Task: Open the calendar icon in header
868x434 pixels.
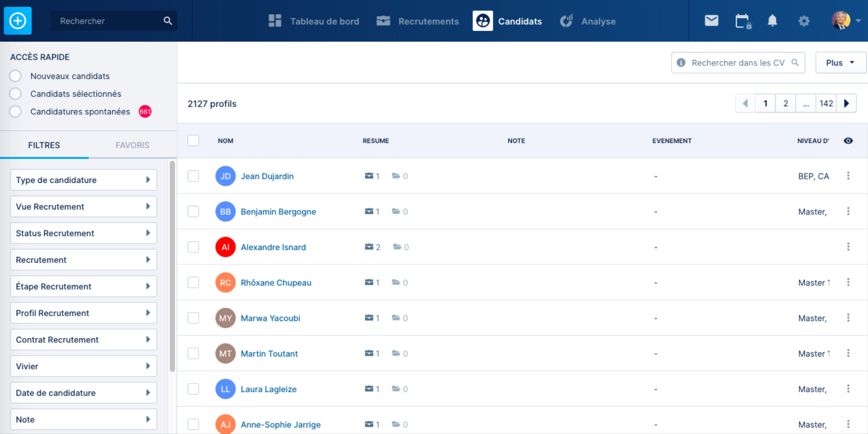Action: (743, 21)
